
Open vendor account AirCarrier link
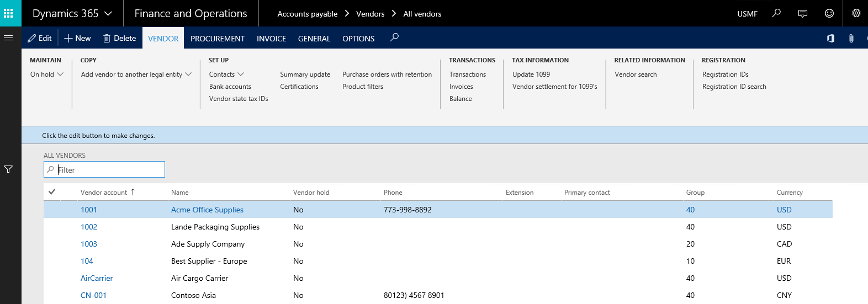point(97,278)
